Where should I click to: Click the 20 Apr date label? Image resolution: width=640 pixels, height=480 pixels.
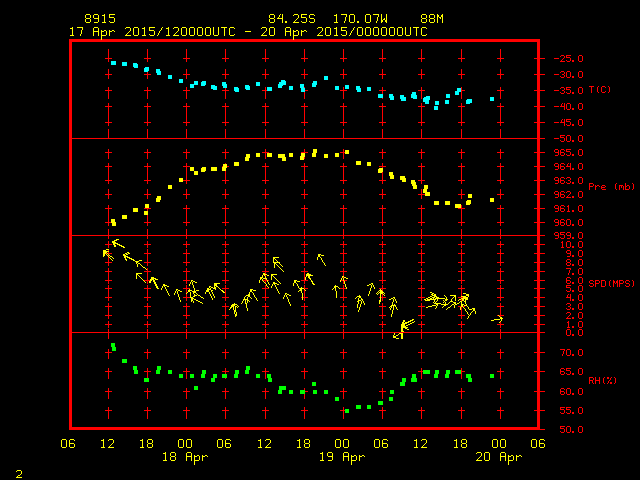(497, 457)
